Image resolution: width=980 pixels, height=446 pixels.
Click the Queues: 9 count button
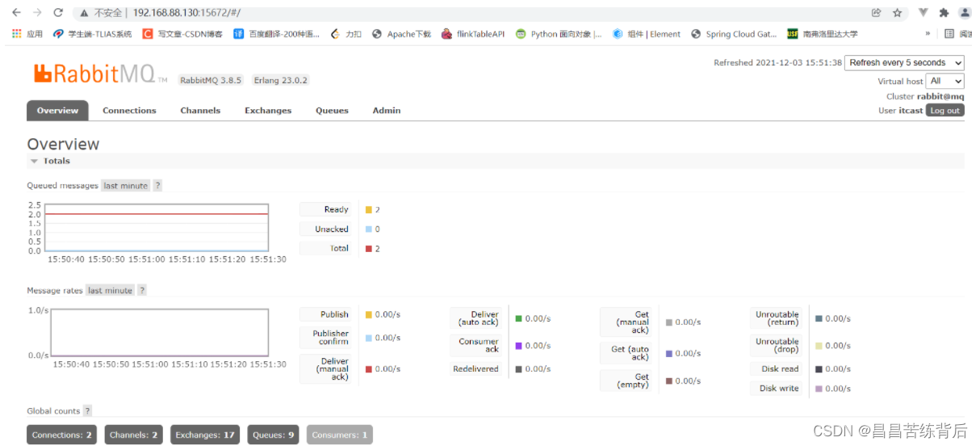click(x=273, y=435)
